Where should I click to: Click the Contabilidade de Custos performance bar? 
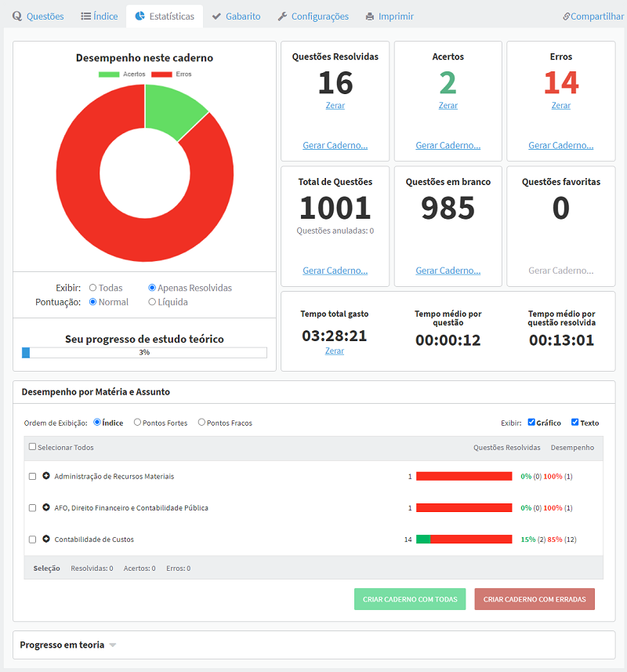[464, 539]
